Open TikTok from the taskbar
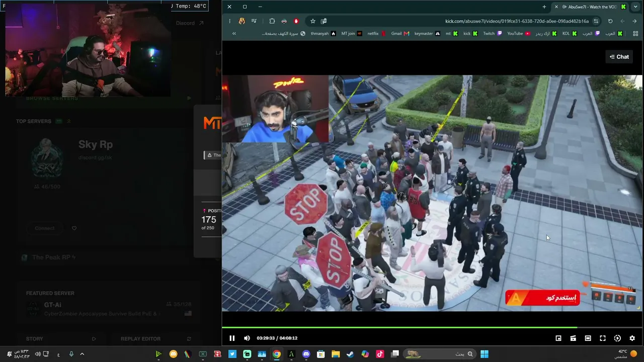Screen dimensions: 644x362 coord(380,354)
